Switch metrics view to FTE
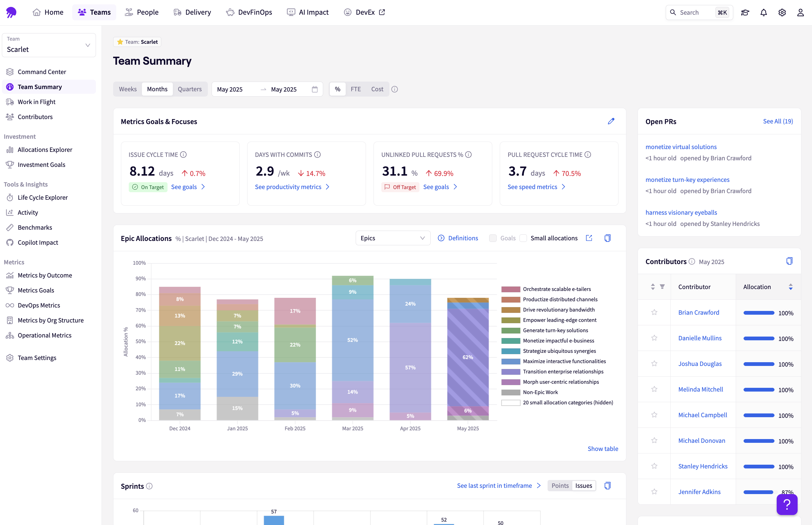Viewport: 812px width, 525px height. click(356, 89)
